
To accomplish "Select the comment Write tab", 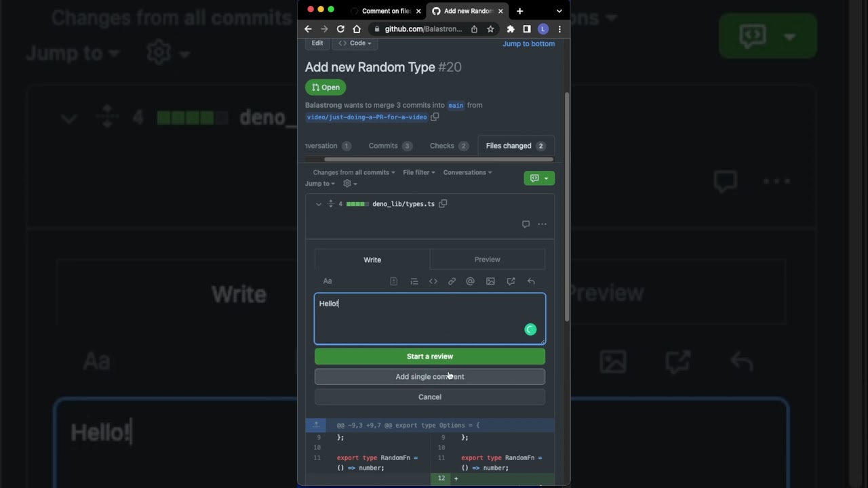I will [x=372, y=260].
